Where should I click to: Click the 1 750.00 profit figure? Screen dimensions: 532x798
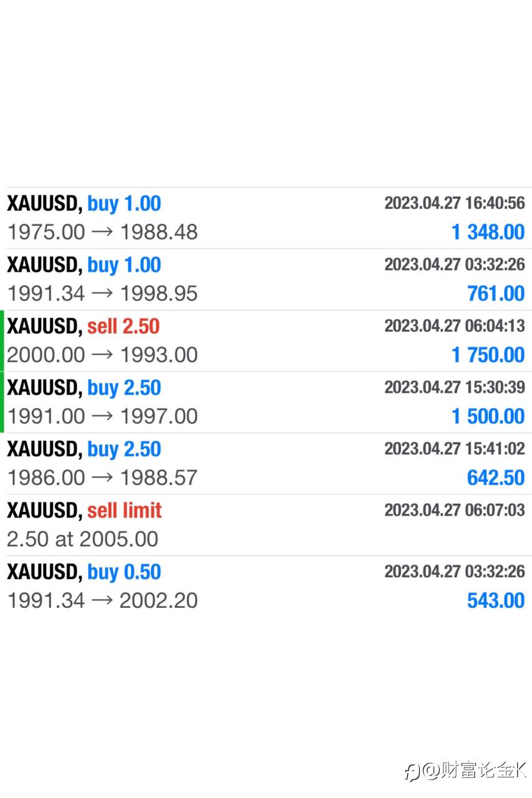488,355
